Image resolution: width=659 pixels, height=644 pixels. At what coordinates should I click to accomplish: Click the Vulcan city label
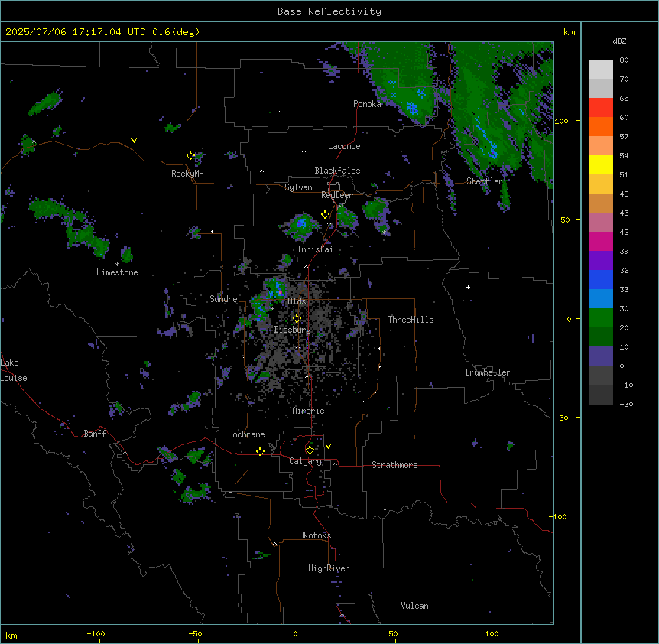point(415,606)
